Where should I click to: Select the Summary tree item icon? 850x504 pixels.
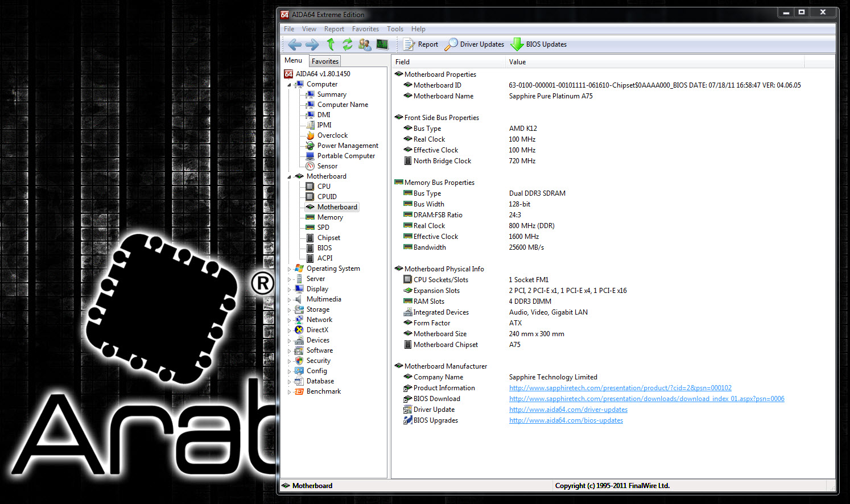[x=310, y=94]
